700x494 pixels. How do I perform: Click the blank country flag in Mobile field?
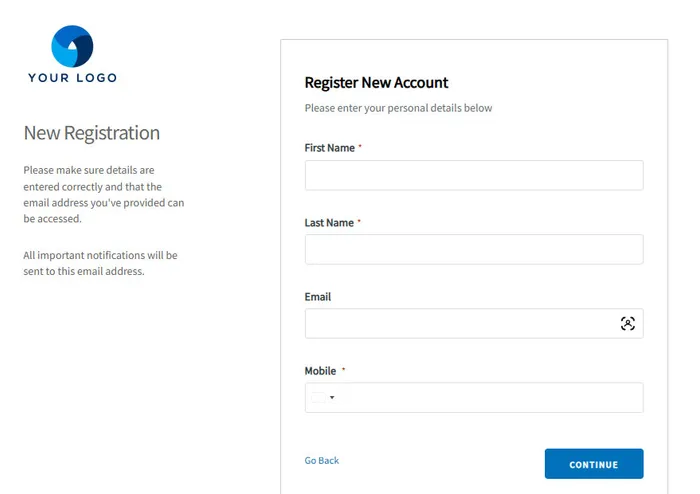tap(318, 398)
